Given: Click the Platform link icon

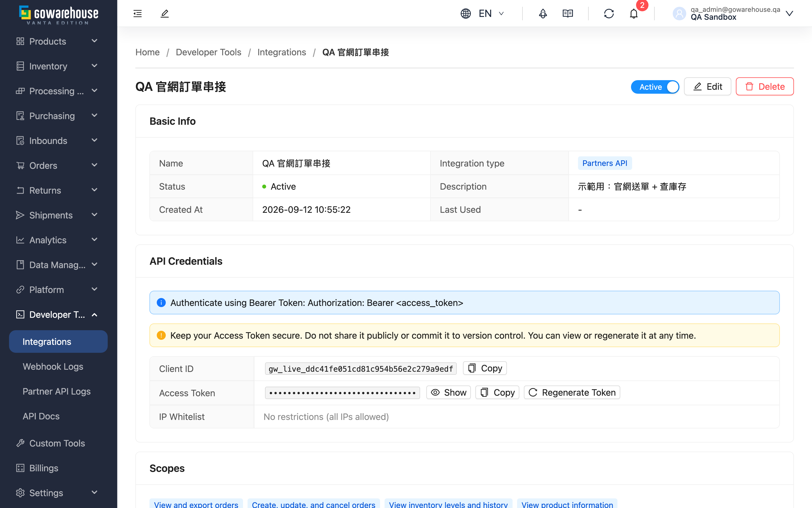Looking at the screenshot, I should click(x=20, y=290).
